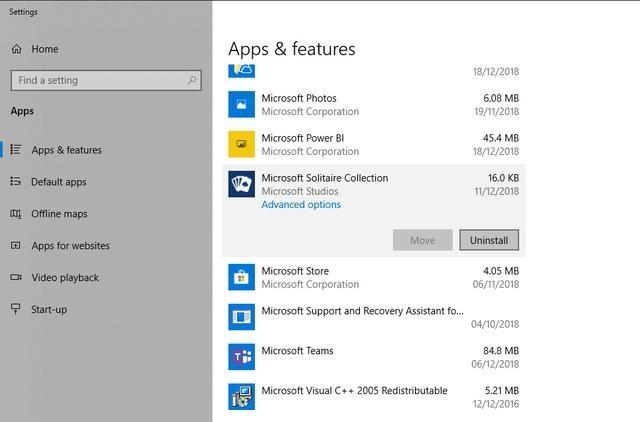
Task: Click the greyed-out Move button
Action: click(422, 240)
